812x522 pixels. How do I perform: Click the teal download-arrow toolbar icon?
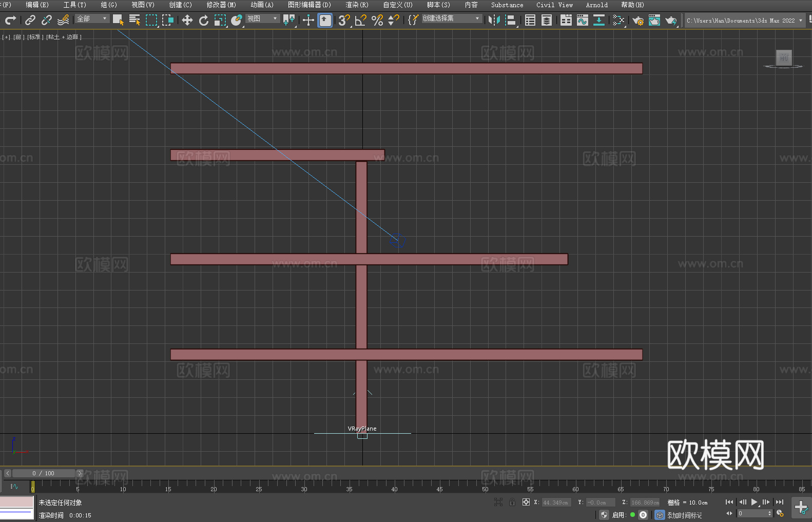coord(599,20)
